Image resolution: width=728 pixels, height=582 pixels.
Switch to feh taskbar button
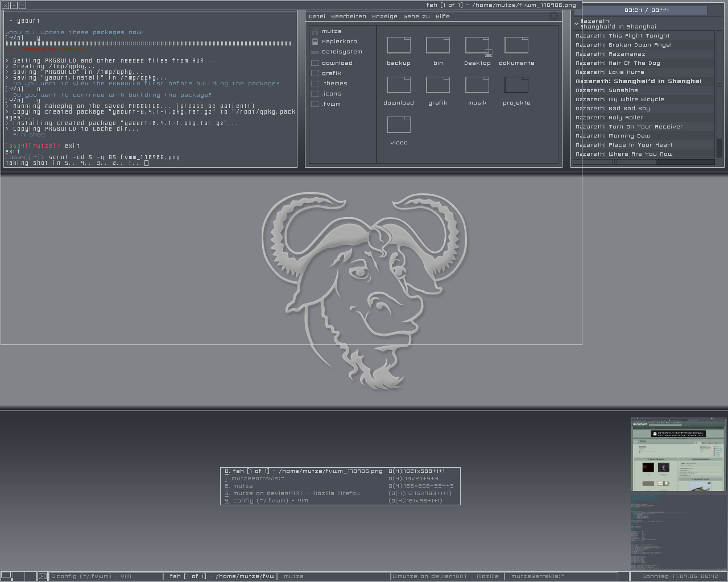pyautogui.click(x=220, y=576)
